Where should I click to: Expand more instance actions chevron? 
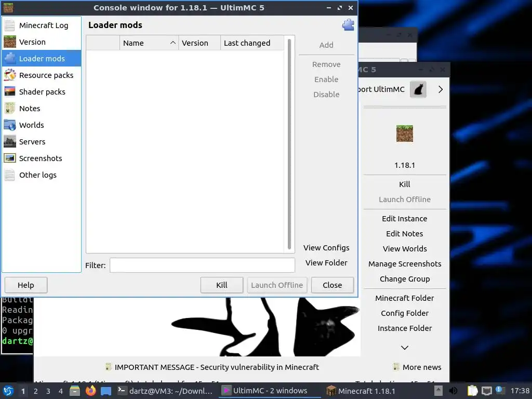pyautogui.click(x=405, y=348)
